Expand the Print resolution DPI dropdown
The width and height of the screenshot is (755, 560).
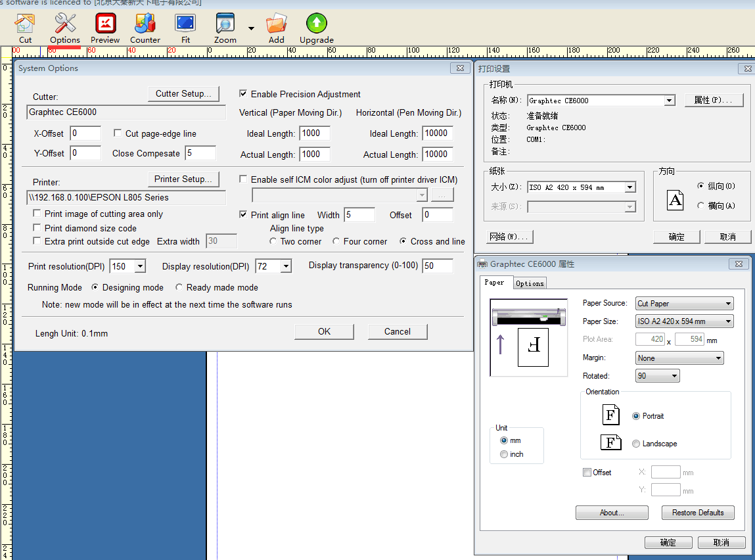(140, 266)
